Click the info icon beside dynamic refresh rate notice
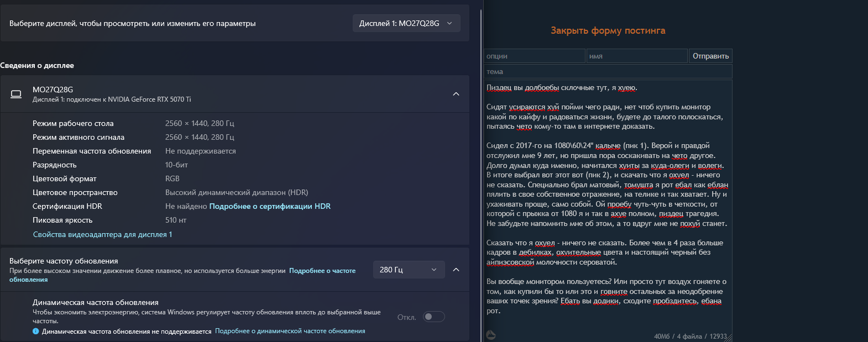The image size is (868, 342). click(36, 332)
